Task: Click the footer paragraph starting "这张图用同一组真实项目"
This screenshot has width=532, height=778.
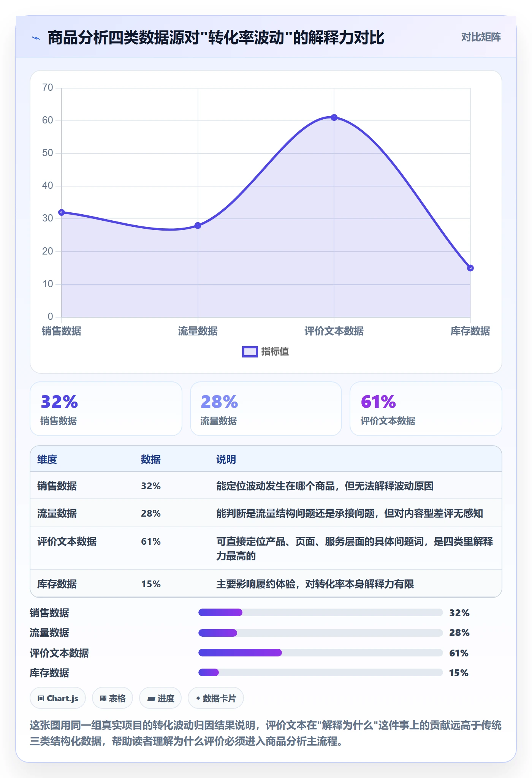Action: tap(266, 733)
